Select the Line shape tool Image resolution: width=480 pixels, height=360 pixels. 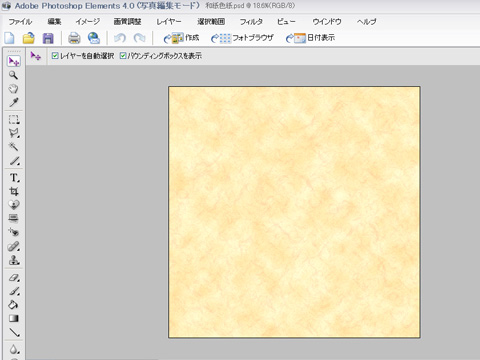(x=14, y=332)
